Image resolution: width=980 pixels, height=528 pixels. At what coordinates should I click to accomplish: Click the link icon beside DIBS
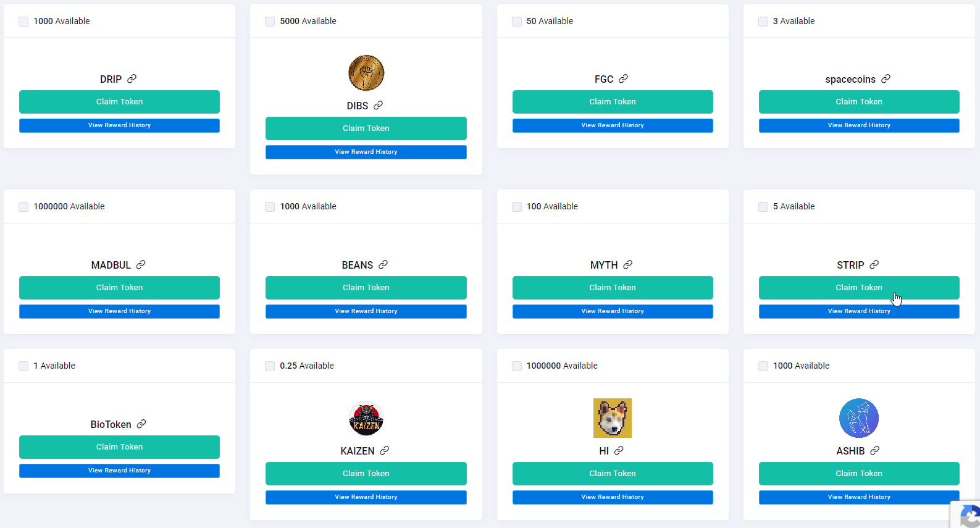pos(378,106)
